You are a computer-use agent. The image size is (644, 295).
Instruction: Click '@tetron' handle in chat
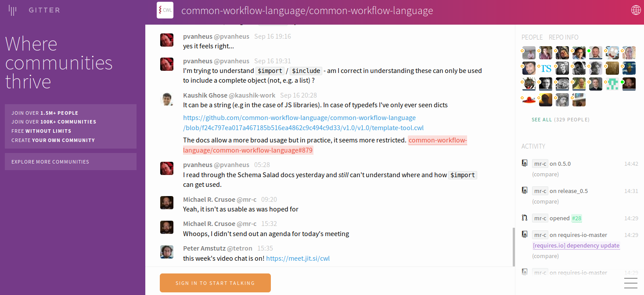[x=240, y=248]
